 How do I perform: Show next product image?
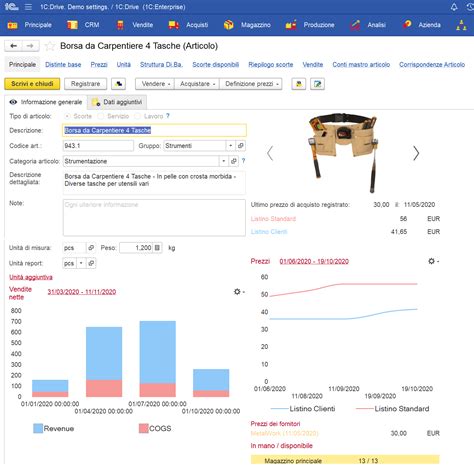(x=416, y=153)
